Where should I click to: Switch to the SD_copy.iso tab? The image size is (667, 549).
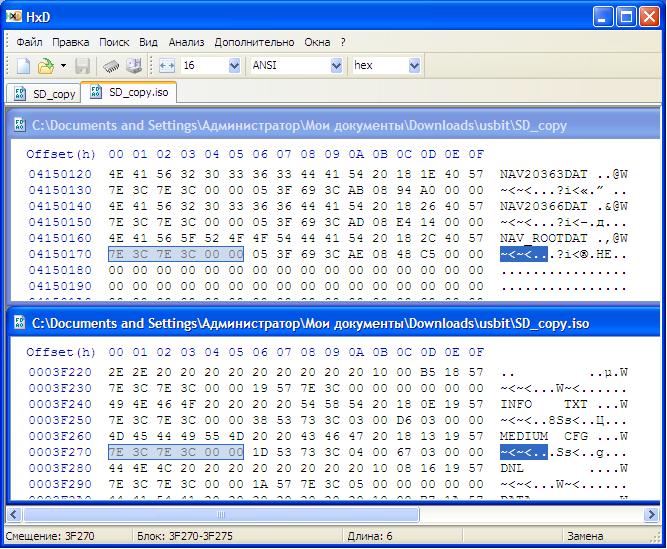pos(129,92)
